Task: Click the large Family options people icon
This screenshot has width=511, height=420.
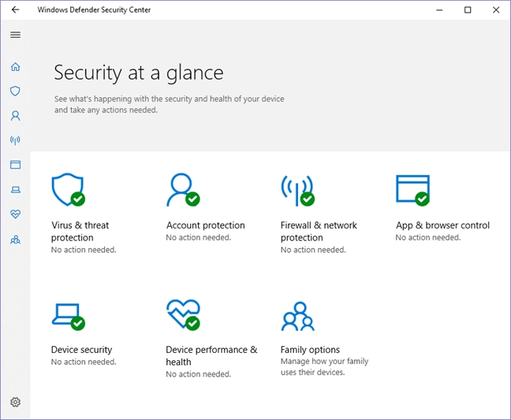Action: (x=297, y=316)
